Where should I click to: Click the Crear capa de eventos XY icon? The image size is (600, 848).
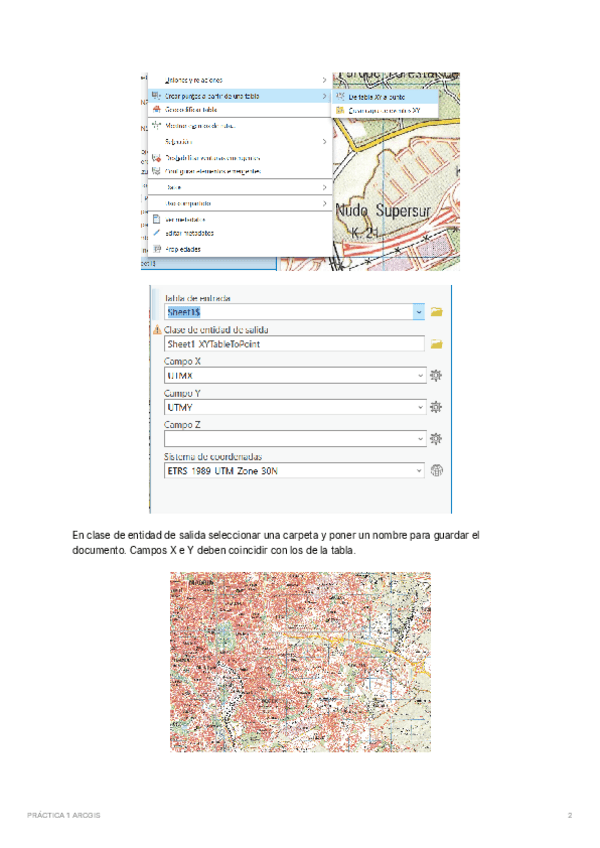(340, 110)
